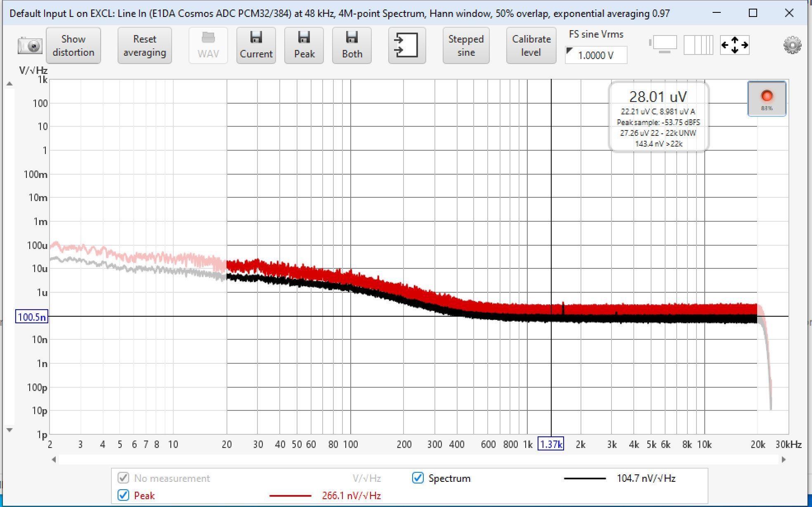Capture graph with the camera icon
812x507 pixels.
(30, 45)
